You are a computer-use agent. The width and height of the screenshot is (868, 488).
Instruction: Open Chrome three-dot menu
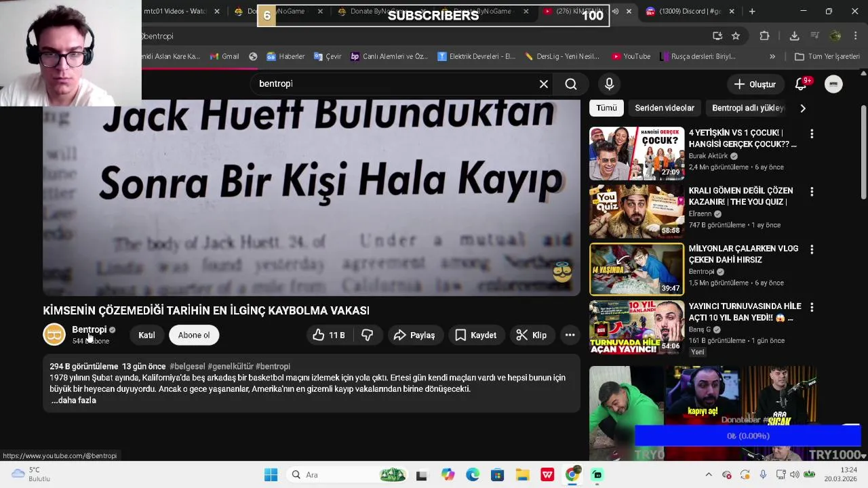855,36
